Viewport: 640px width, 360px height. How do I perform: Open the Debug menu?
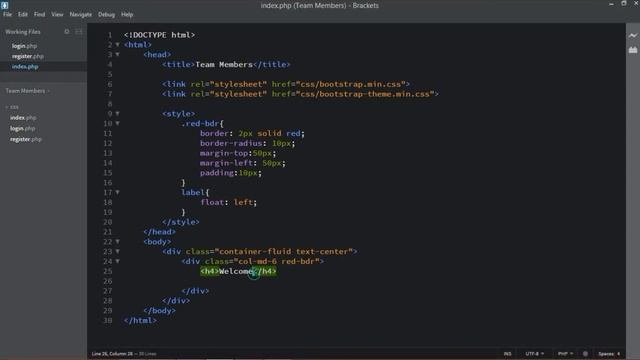pos(106,14)
